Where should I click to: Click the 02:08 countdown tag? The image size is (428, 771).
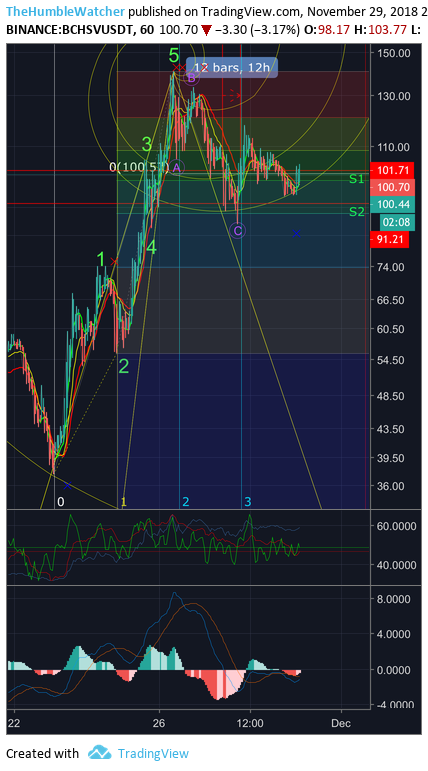click(x=398, y=222)
